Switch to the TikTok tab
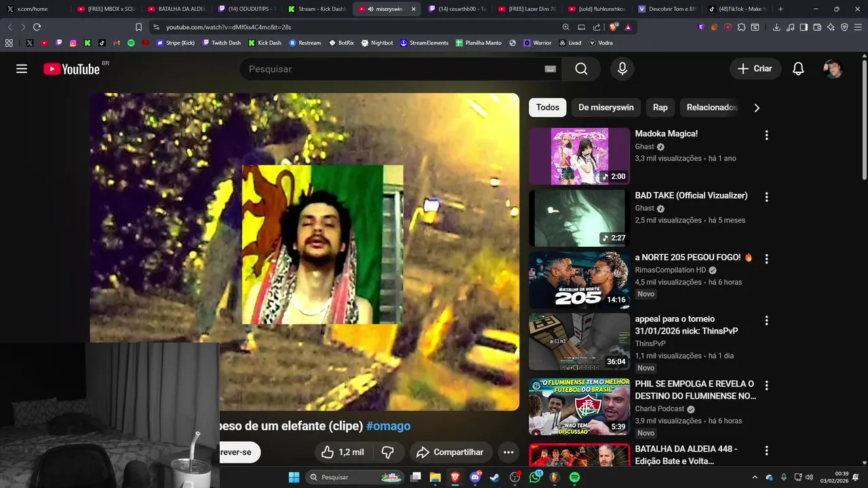 736,9
